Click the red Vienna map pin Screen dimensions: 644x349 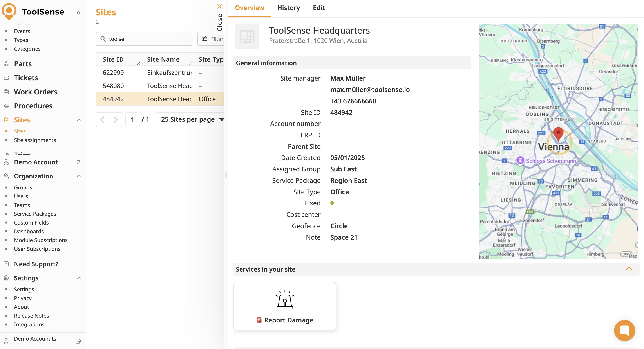click(558, 133)
